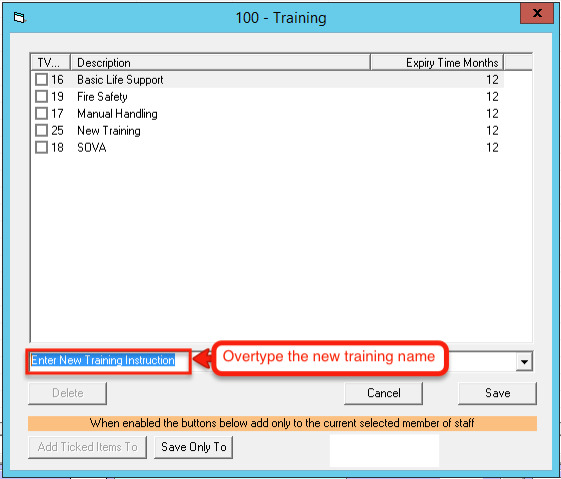
Task: Select the Fire Safety description text
Action: pyautogui.click(x=102, y=97)
